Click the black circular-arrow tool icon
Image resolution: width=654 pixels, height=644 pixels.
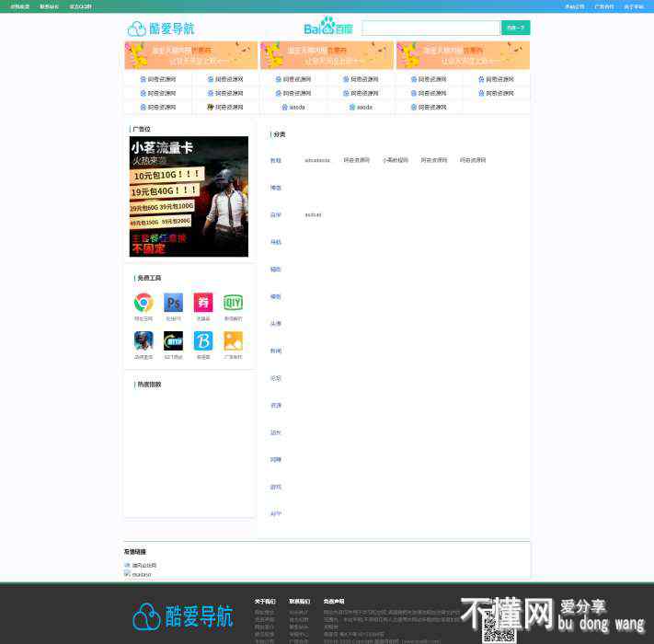pos(173,340)
